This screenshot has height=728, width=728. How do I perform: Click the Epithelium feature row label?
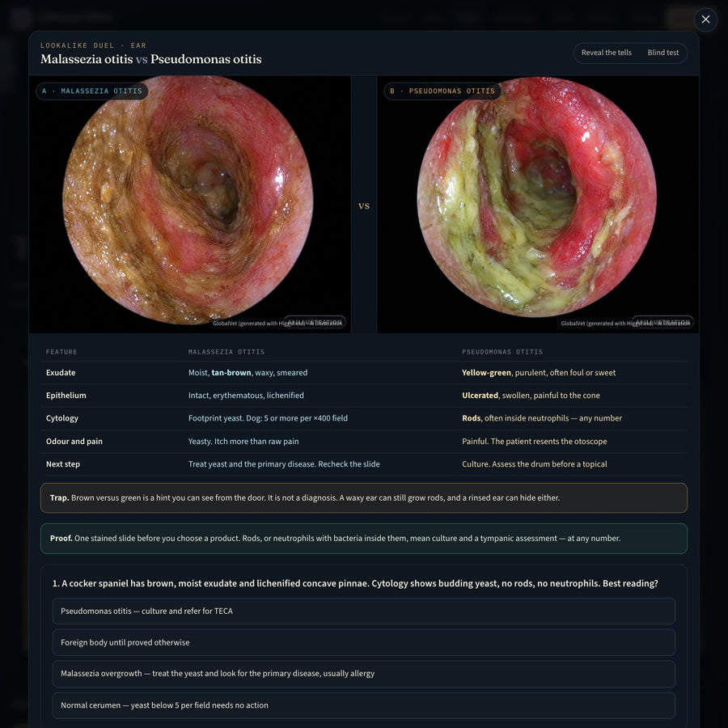pyautogui.click(x=66, y=396)
